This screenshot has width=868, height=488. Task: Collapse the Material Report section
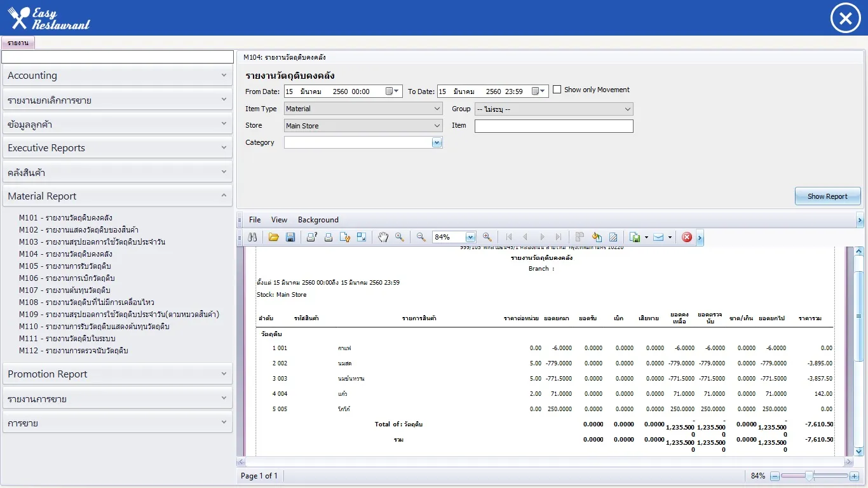[118, 196]
